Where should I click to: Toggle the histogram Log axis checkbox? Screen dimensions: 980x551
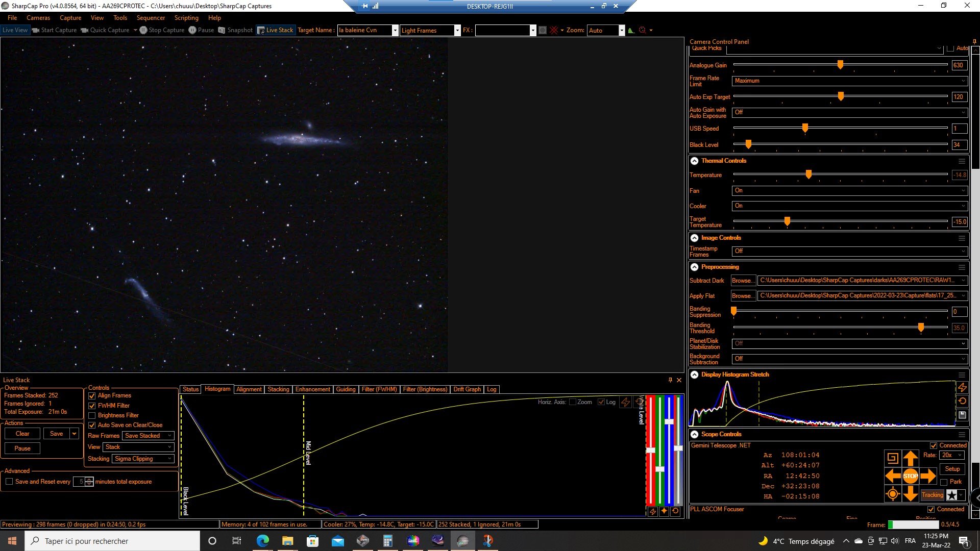pyautogui.click(x=601, y=402)
